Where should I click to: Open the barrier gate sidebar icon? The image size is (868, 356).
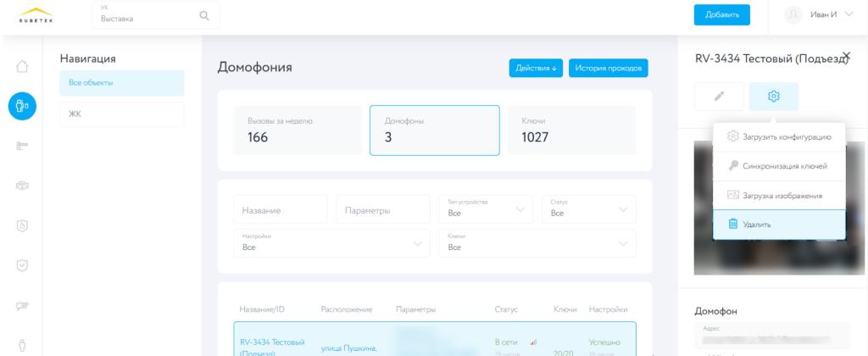point(22,146)
